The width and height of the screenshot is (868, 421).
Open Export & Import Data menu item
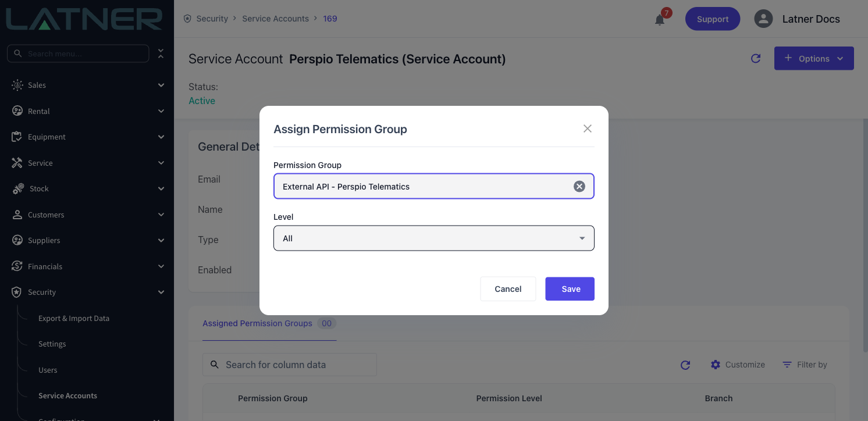pyautogui.click(x=74, y=318)
